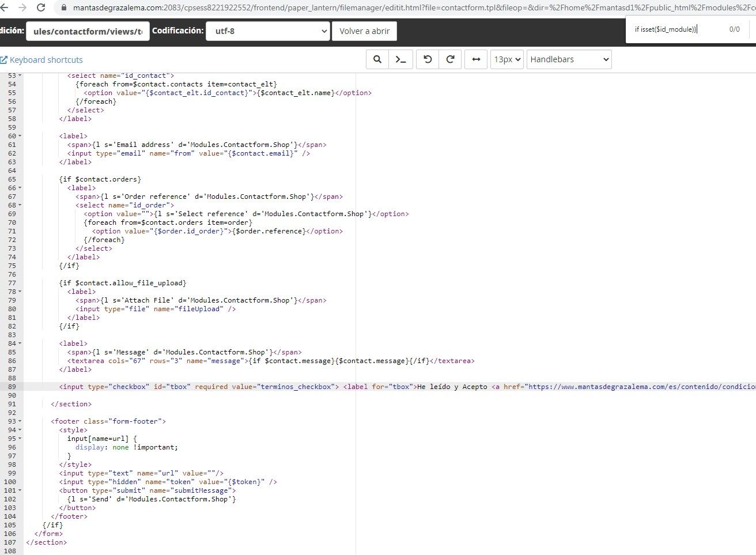Click line number 108 in the gutter

pos(10,551)
